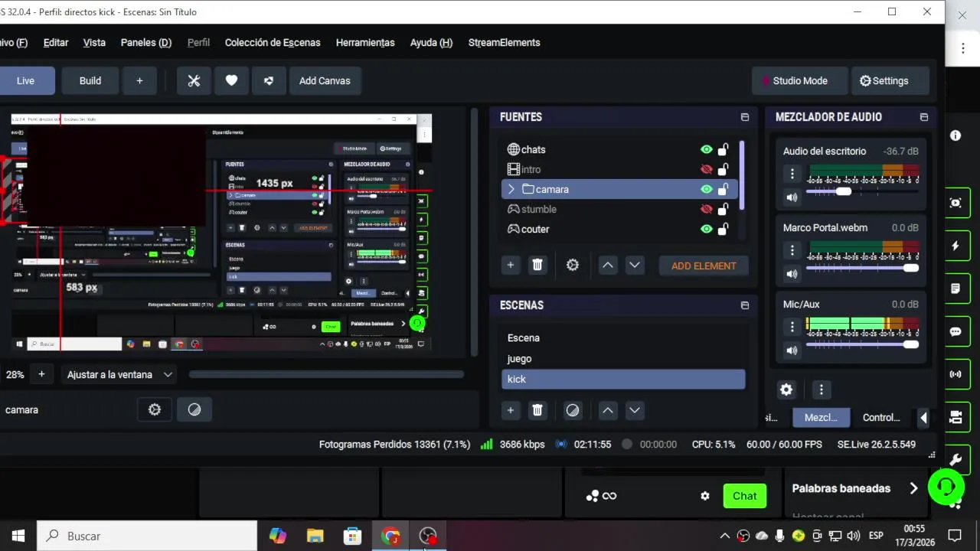Move scene down in Escenas
The image size is (980, 551).
pos(635,410)
